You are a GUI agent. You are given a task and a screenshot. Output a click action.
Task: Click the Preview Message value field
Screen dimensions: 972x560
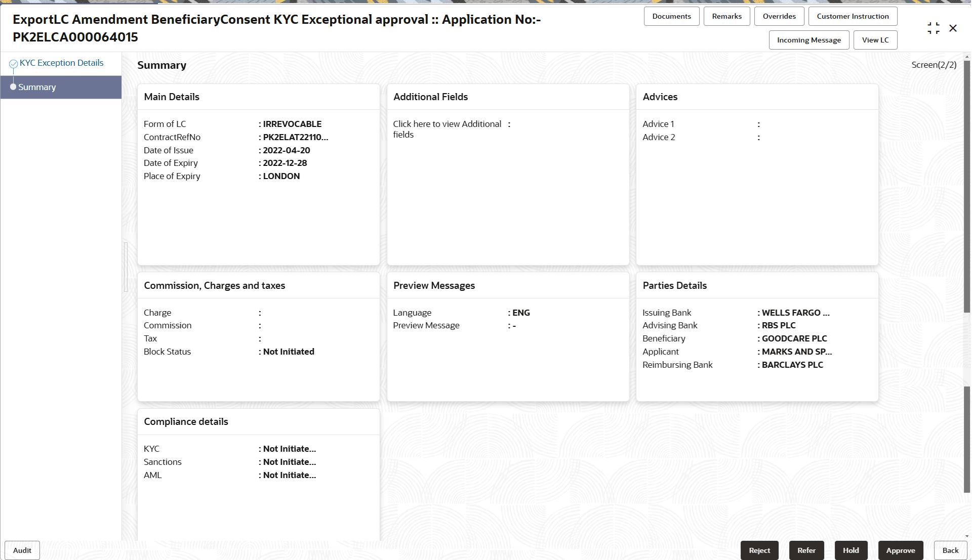[x=512, y=325]
